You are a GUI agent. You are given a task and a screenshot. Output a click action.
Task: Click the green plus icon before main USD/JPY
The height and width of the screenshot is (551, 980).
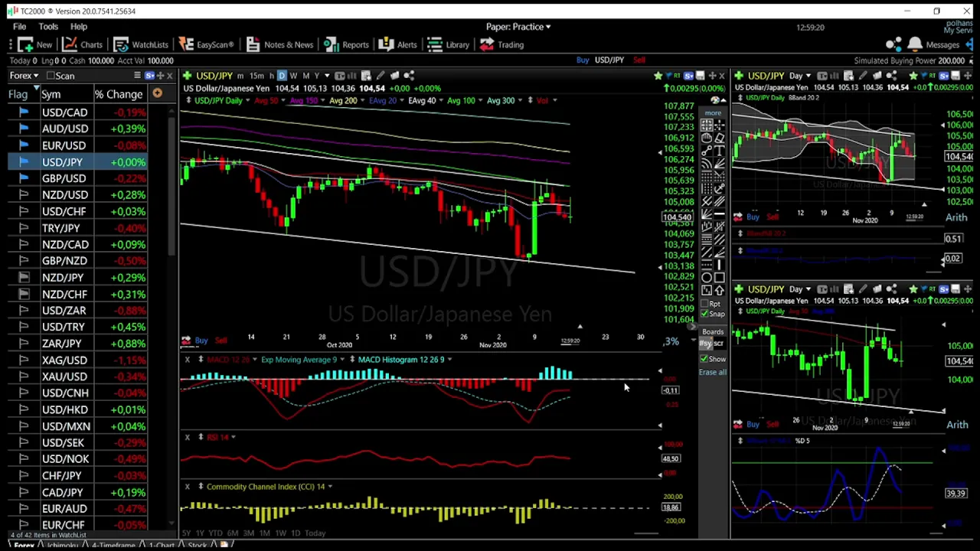[x=188, y=76]
